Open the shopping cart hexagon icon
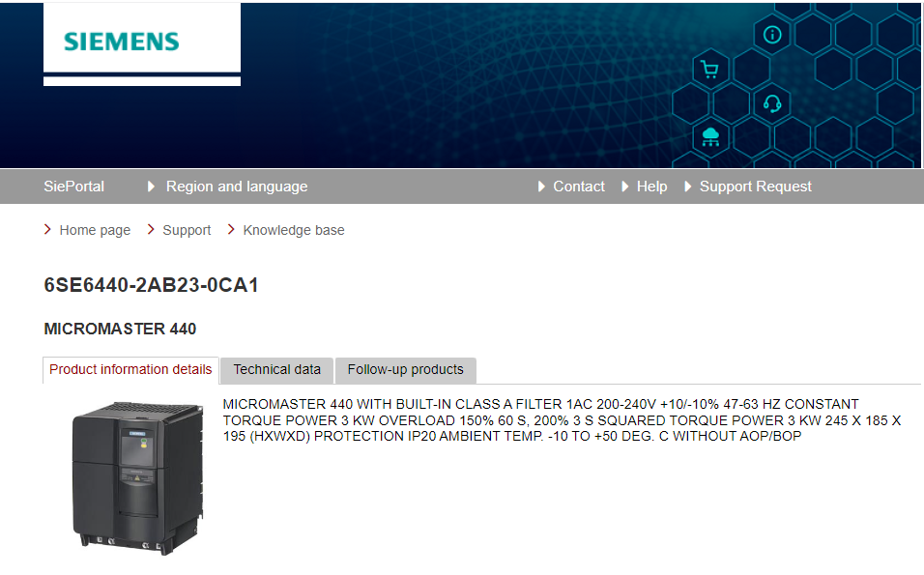 tap(710, 70)
